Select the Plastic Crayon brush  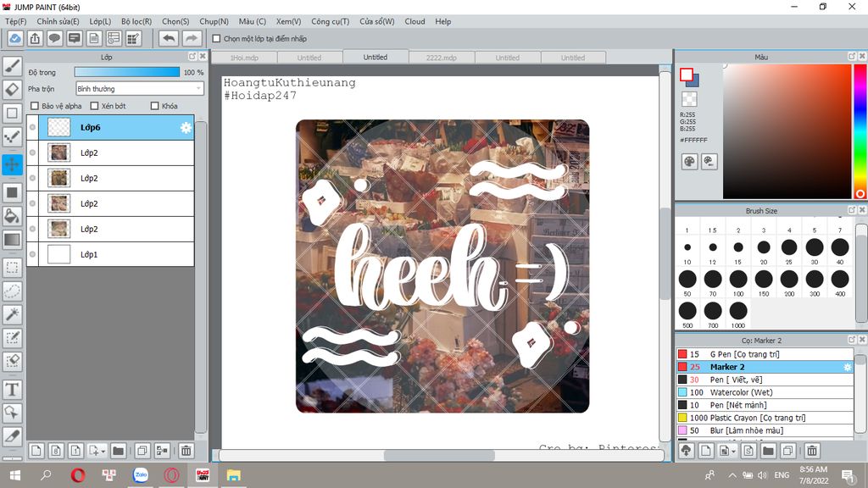click(765, 418)
